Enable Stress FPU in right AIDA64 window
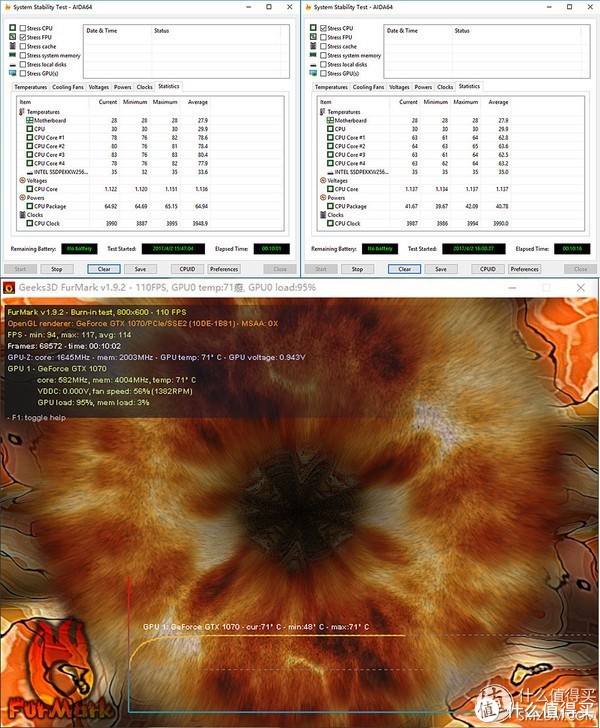Image resolution: width=600 pixels, height=728 pixels. (x=323, y=37)
